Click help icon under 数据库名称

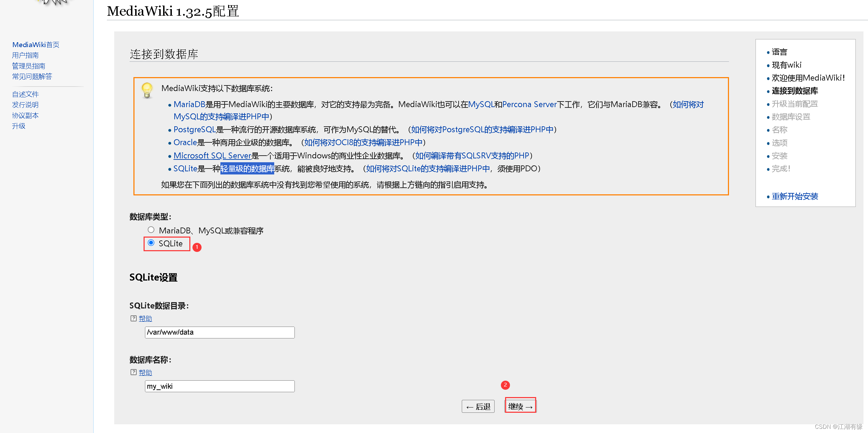[x=133, y=372]
